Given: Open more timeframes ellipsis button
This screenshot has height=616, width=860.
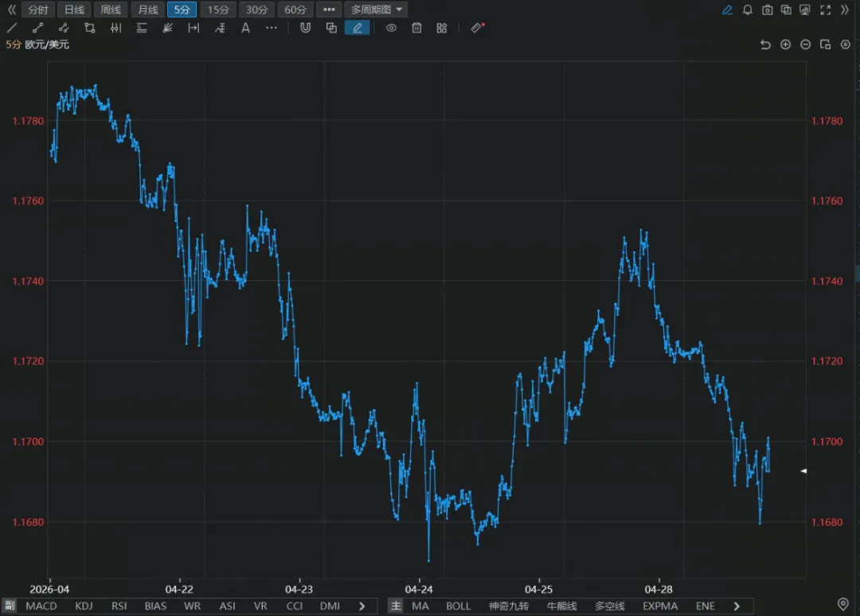Looking at the screenshot, I should (x=329, y=10).
